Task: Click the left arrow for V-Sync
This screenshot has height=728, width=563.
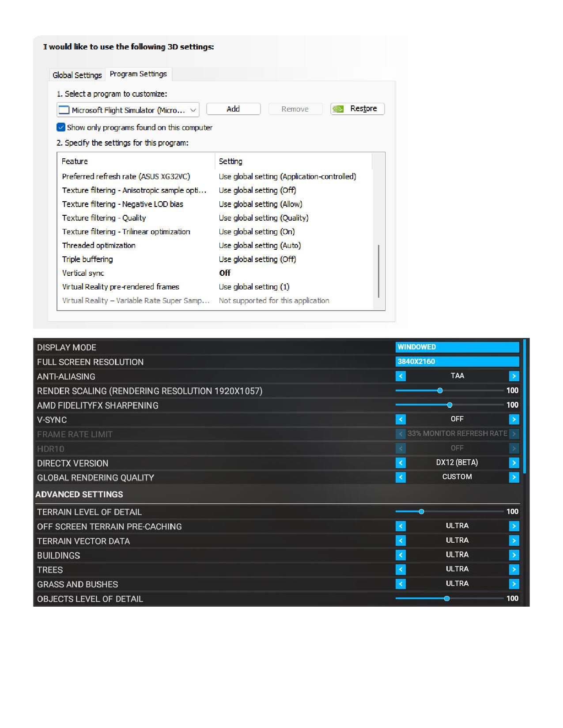Action: pyautogui.click(x=401, y=419)
